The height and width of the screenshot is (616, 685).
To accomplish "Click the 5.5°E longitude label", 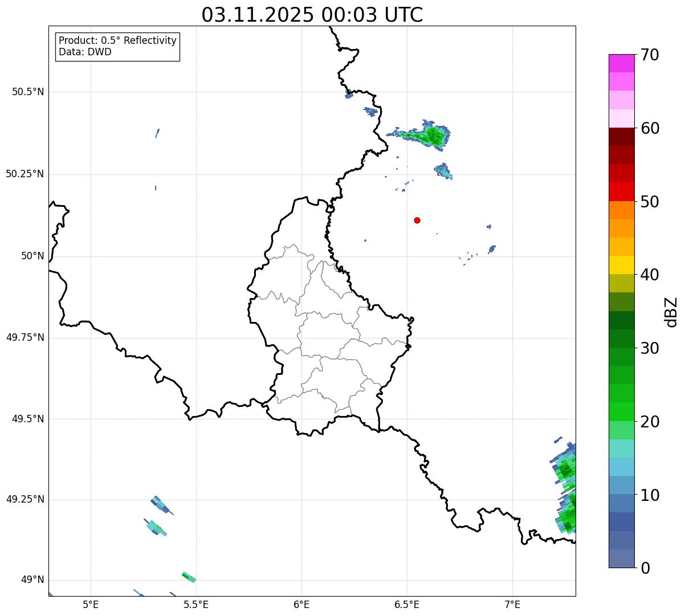I will [x=196, y=605].
